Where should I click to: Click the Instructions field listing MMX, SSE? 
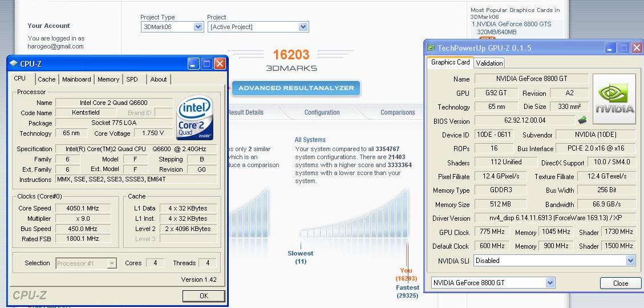[x=136, y=180]
